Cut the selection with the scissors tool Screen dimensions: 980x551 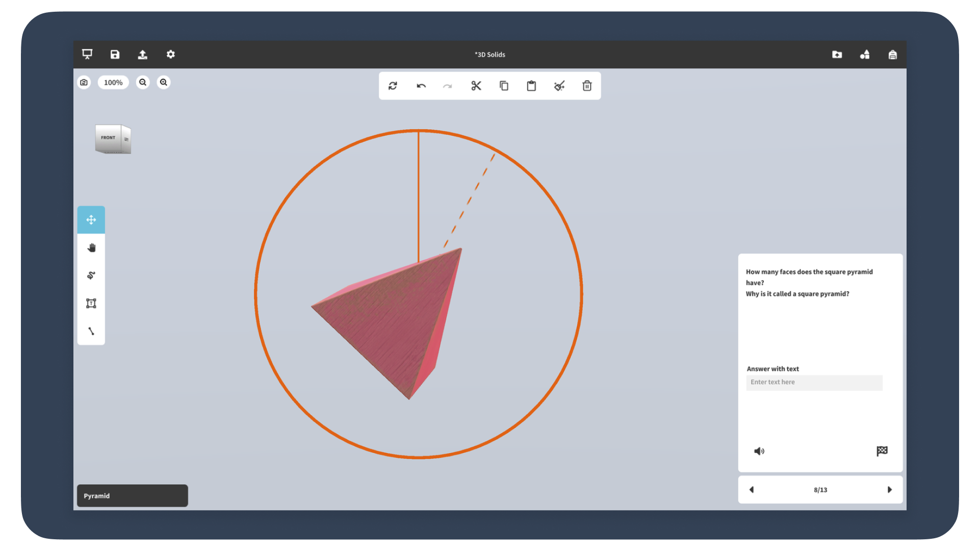click(x=476, y=86)
